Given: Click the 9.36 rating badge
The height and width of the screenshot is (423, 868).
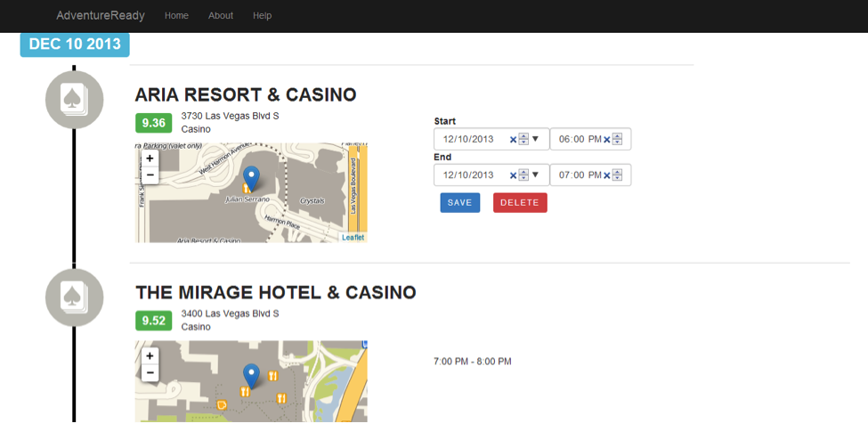Looking at the screenshot, I should pyautogui.click(x=153, y=123).
